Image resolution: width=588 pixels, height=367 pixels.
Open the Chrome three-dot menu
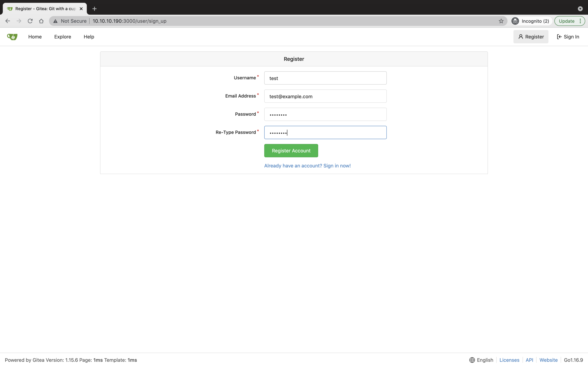click(x=581, y=21)
